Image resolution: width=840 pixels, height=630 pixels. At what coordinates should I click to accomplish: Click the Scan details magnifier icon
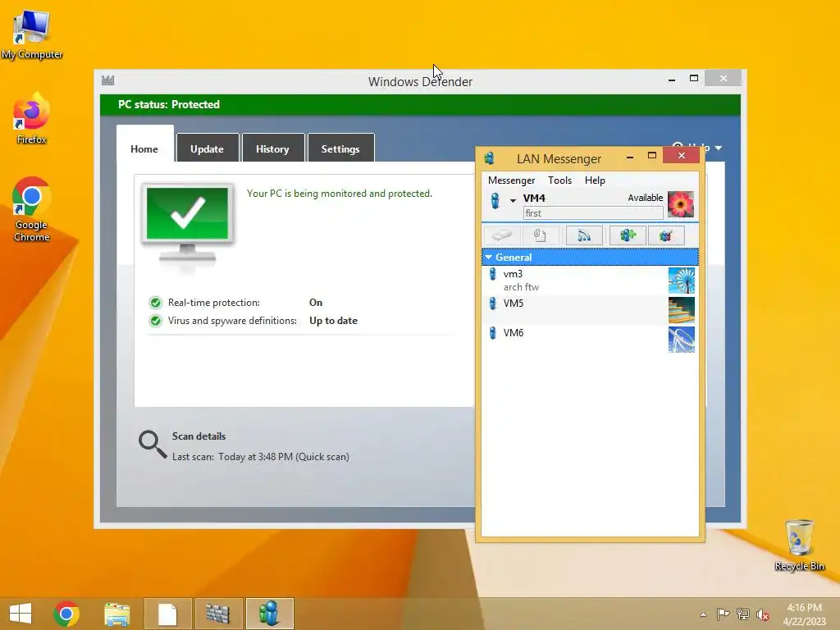152,445
